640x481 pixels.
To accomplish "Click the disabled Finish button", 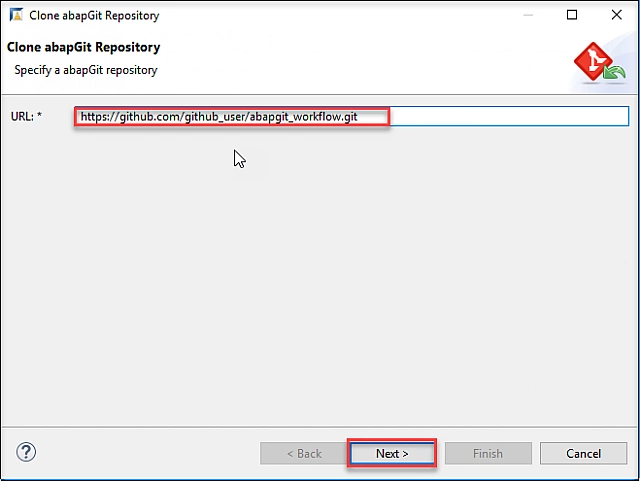I will pos(488,453).
